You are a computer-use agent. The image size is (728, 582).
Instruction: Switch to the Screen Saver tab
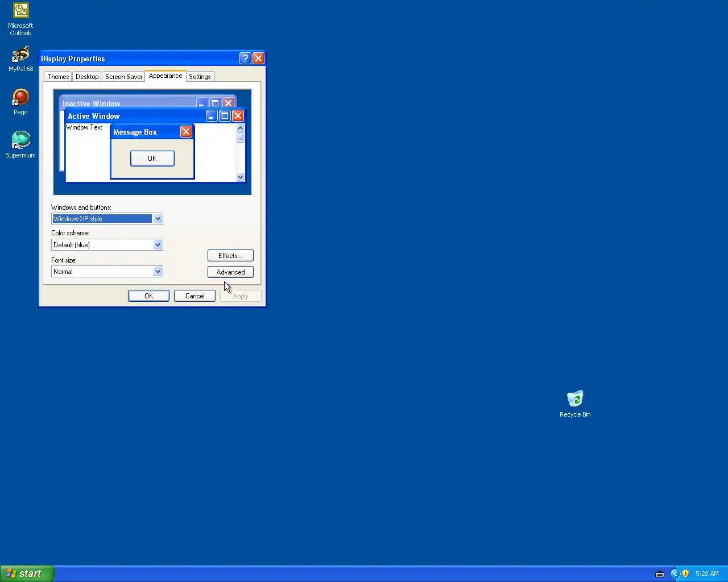(123, 77)
